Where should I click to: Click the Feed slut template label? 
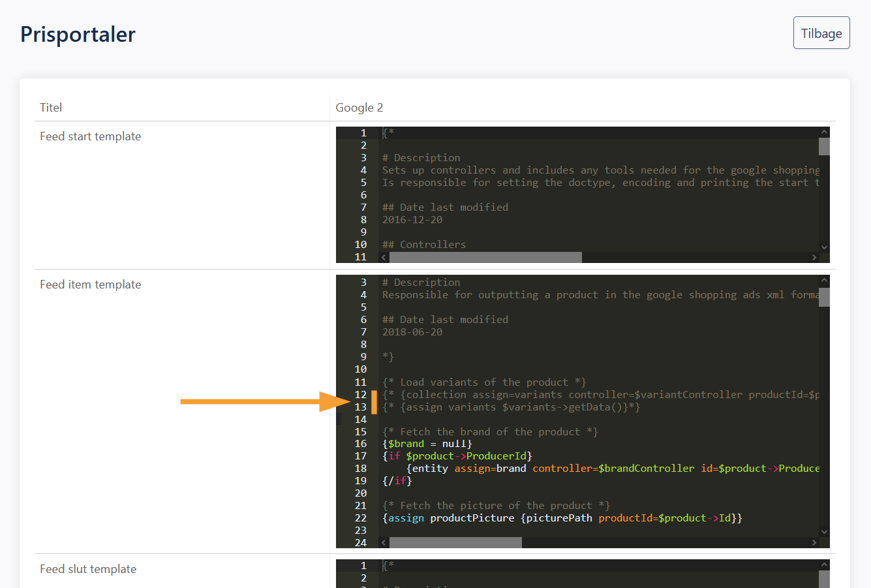click(x=88, y=569)
